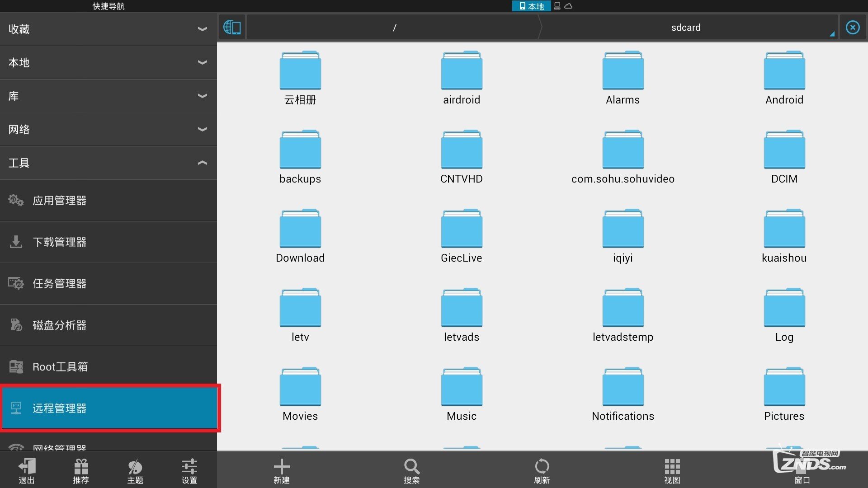Tap the 新建 plus icon
868x488 pixels.
coord(282,470)
